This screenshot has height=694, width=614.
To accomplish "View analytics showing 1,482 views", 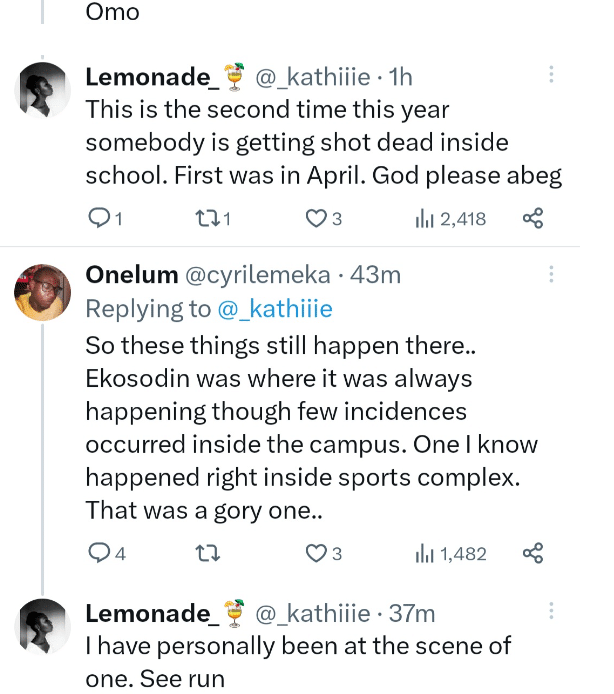I will [x=450, y=552].
